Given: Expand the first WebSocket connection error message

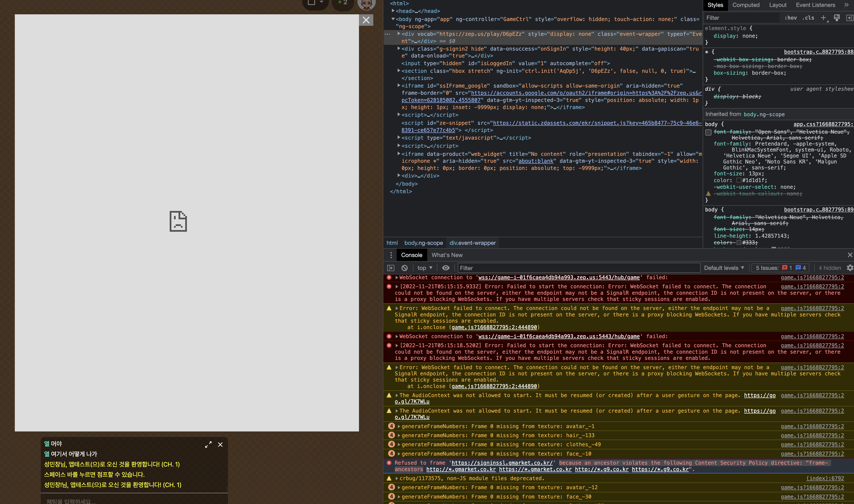Looking at the screenshot, I should coord(396,278).
